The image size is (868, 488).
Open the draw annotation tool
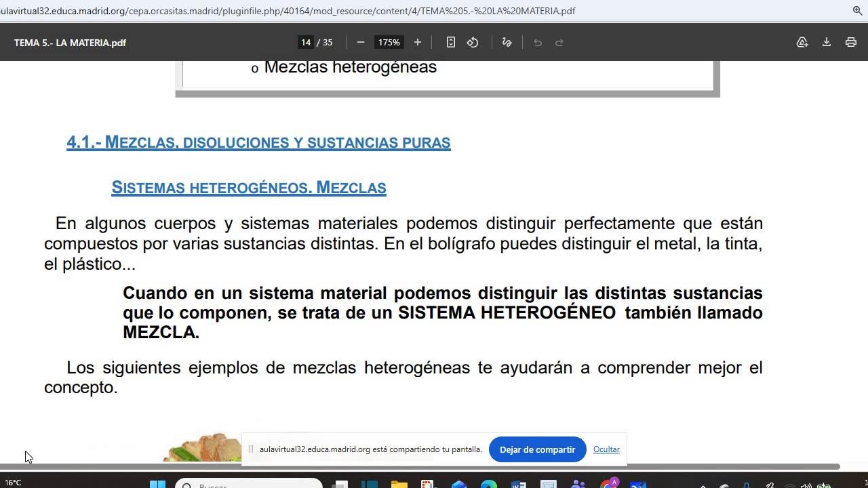pyautogui.click(x=507, y=42)
